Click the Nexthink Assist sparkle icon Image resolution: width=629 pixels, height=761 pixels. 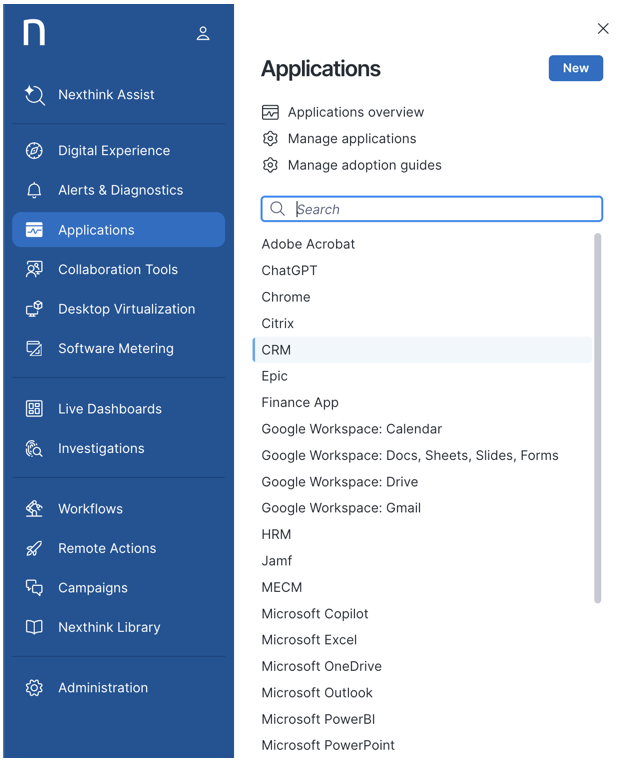click(35, 95)
